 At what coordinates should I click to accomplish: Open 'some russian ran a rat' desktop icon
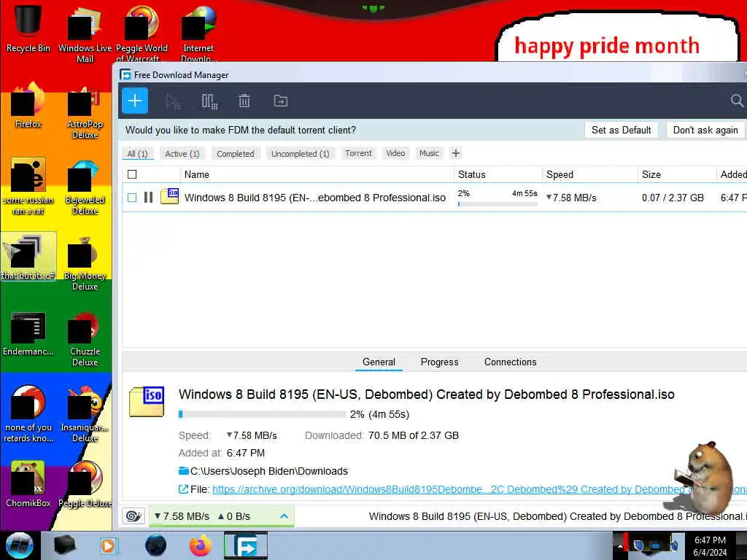click(x=28, y=186)
